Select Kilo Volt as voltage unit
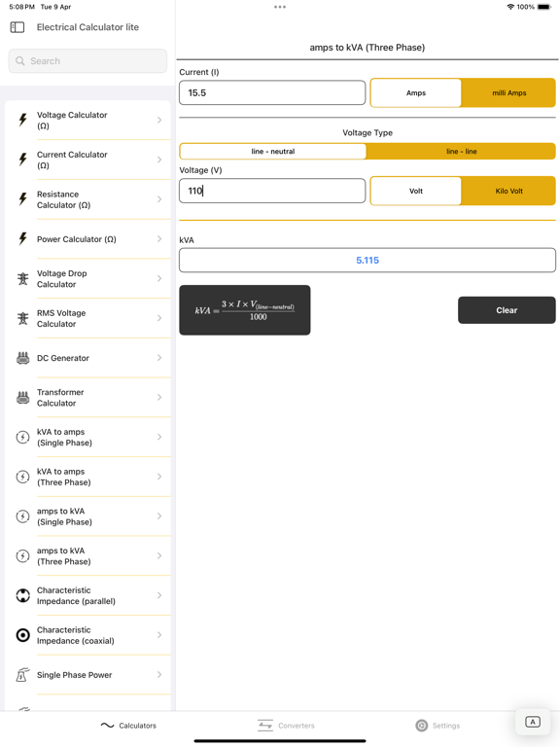This screenshot has width=560, height=747. pyautogui.click(x=509, y=191)
